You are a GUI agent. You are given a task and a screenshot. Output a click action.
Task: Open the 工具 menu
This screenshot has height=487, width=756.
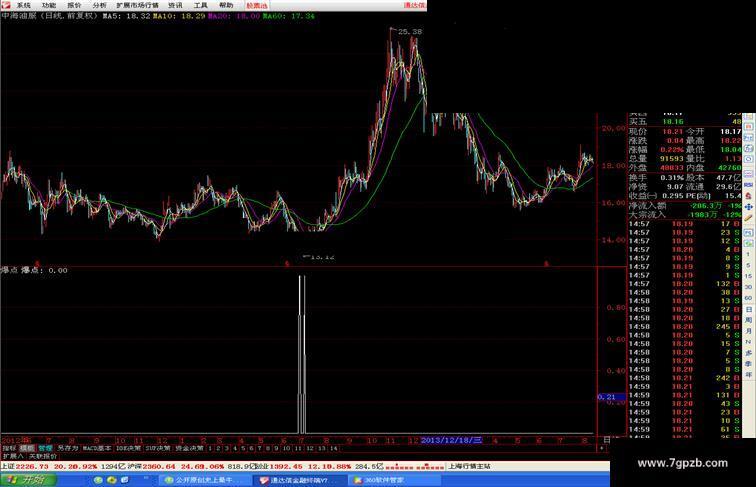click(201, 5)
